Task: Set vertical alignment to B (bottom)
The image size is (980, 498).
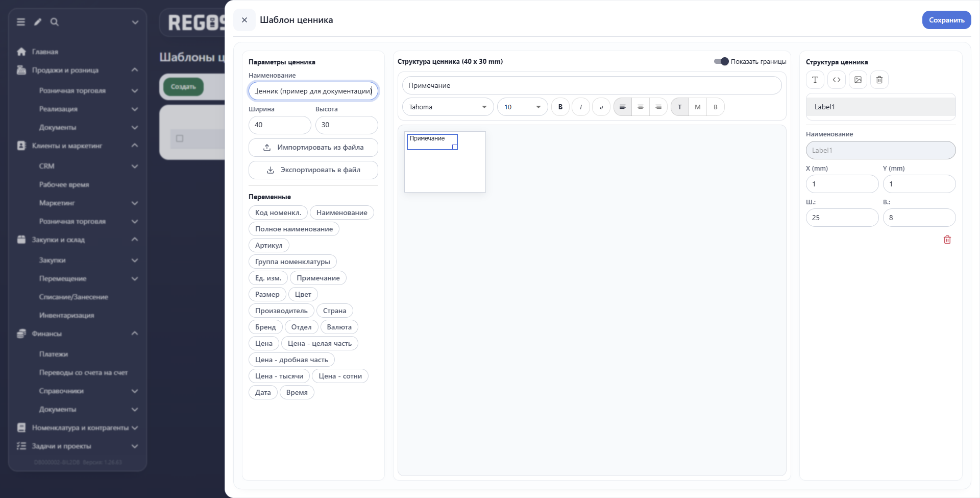Action: click(716, 107)
